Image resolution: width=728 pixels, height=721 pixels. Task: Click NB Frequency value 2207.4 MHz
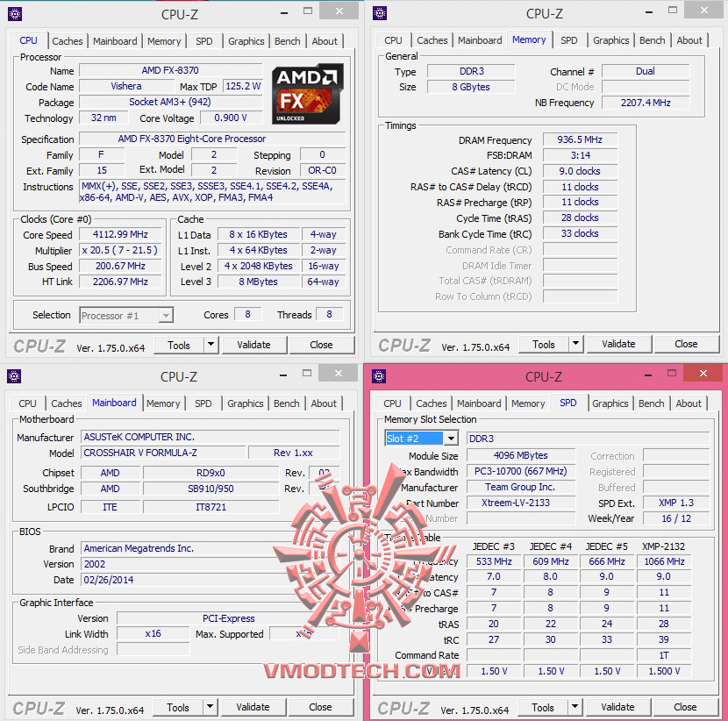point(646,103)
